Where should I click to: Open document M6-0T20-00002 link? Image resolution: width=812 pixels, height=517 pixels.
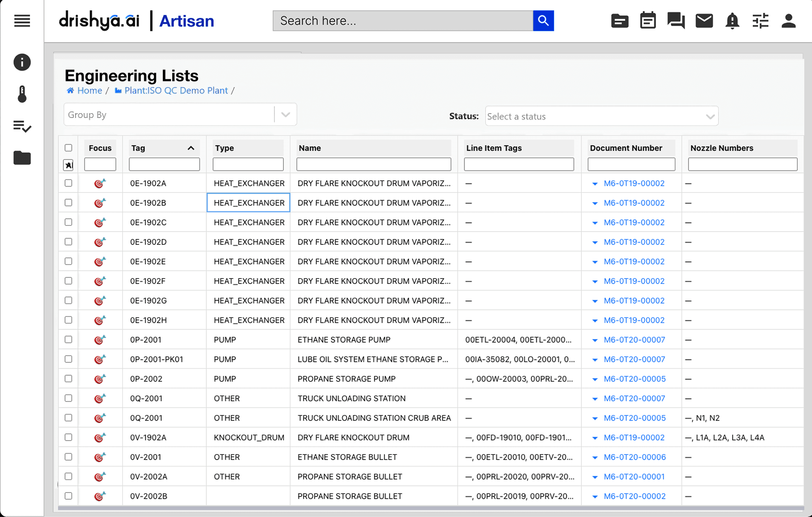635,496
